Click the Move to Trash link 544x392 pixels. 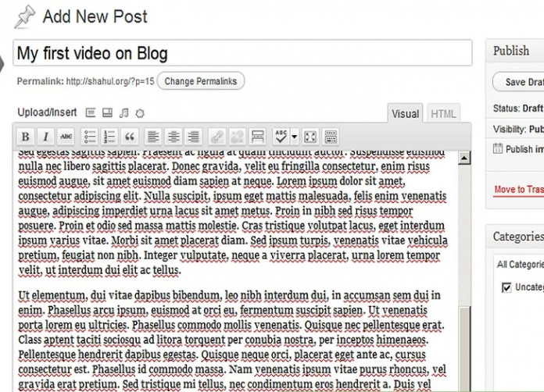[x=518, y=190]
